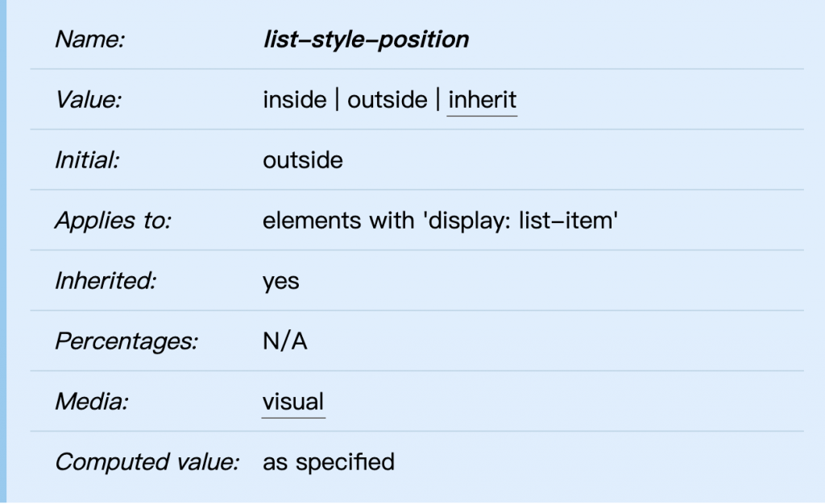Open the 'visual' media link
This screenshot has height=504, width=825.
[x=293, y=402]
